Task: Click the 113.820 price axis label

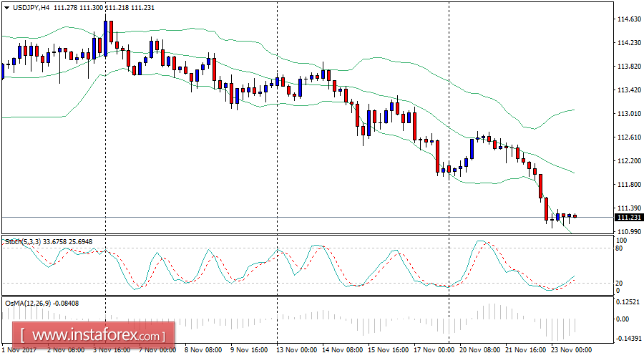Action: (629, 67)
